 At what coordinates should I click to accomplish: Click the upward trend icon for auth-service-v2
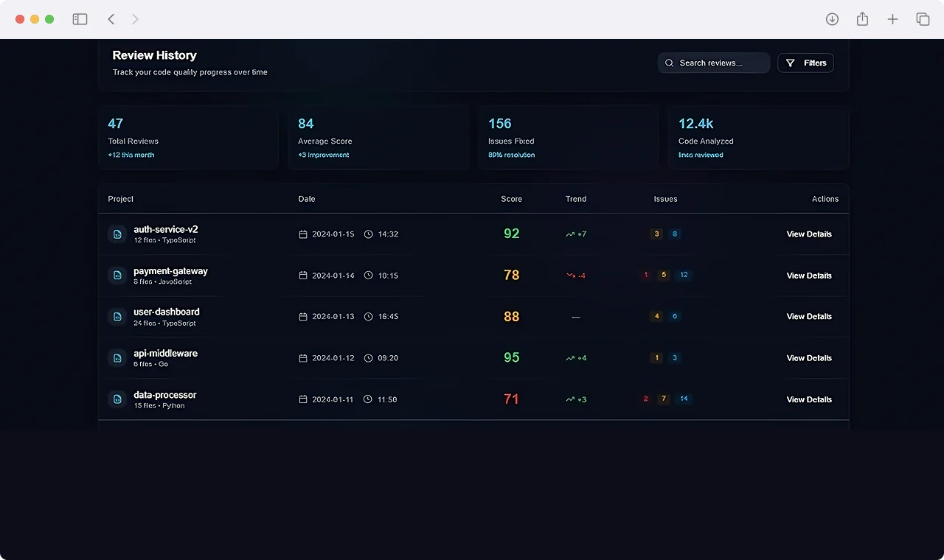[570, 234]
